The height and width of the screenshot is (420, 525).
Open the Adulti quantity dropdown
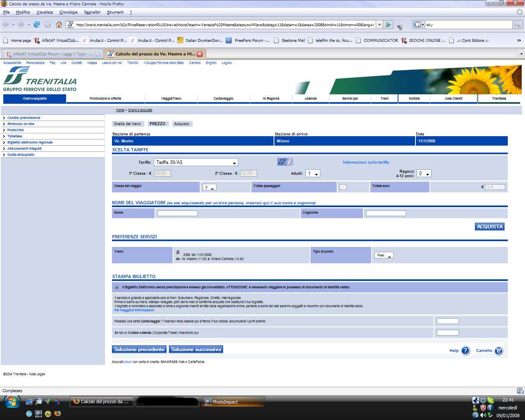313,173
